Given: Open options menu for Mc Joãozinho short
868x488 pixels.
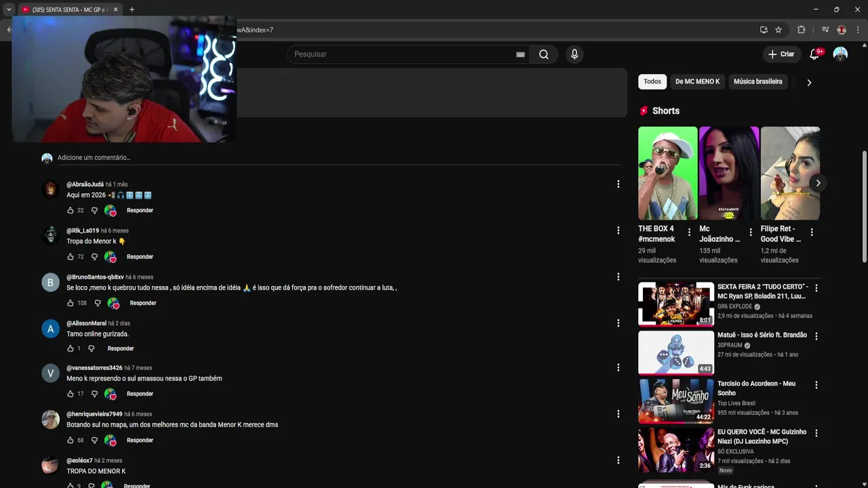Looking at the screenshot, I should 750,232.
